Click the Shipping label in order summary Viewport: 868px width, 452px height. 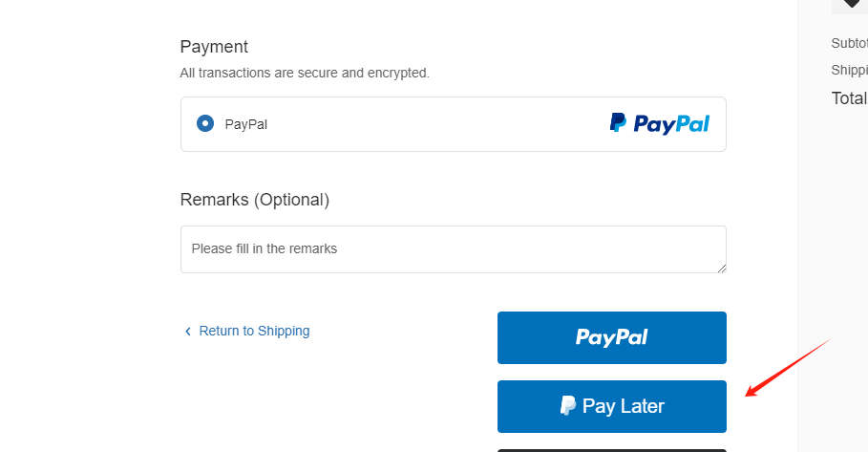point(849,70)
